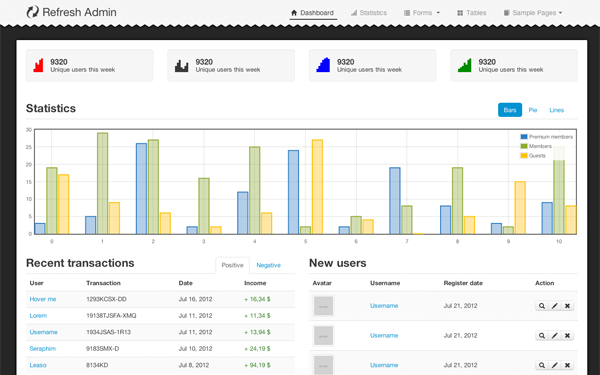This screenshot has width=600, height=375.
Task: Click the red bar chart stat icon
Action: (x=38, y=65)
